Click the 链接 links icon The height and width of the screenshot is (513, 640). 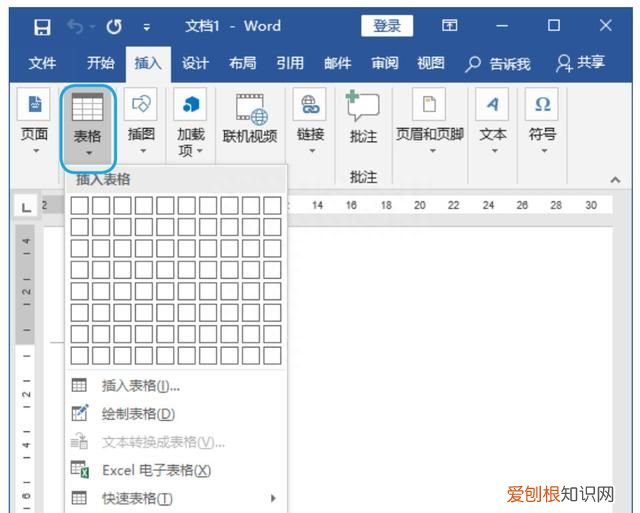(x=310, y=104)
